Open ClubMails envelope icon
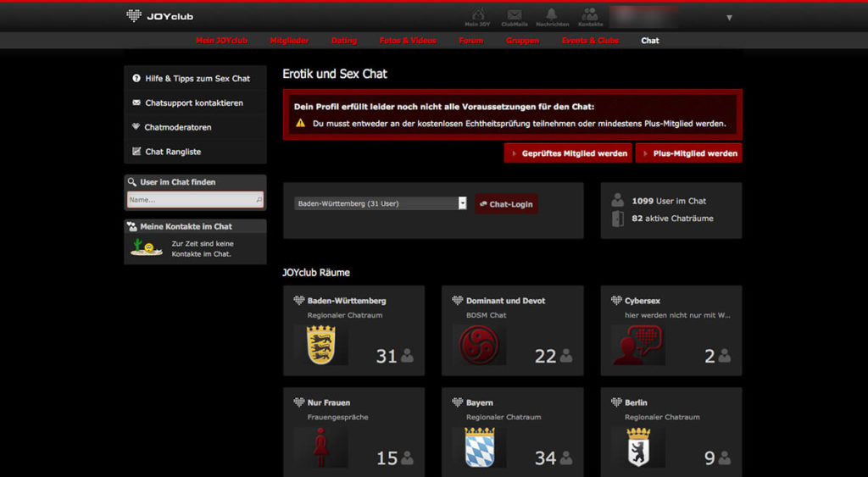The height and width of the screenshot is (477, 868). click(515, 17)
